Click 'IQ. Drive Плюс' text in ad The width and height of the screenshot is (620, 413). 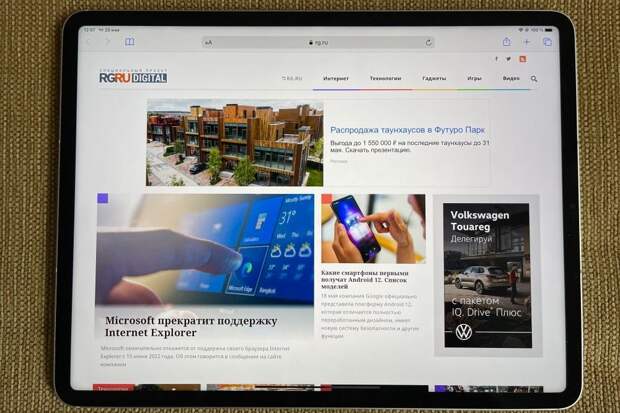point(486,313)
